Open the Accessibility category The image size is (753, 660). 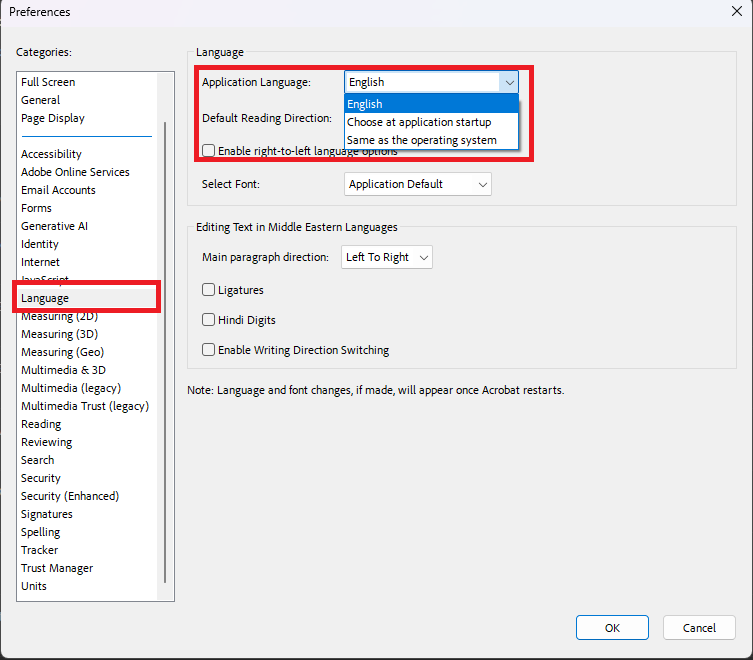(51, 154)
